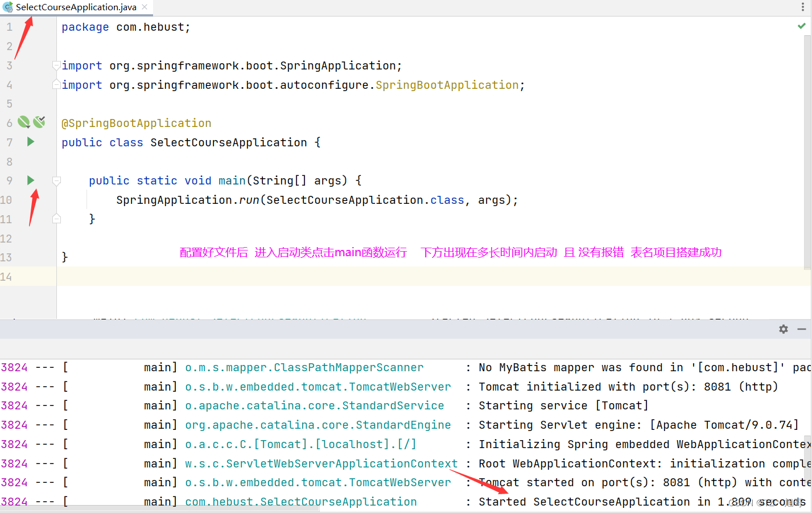Click the editor vertical scrollbar
Screen dimensions: 812x513
click(807, 153)
